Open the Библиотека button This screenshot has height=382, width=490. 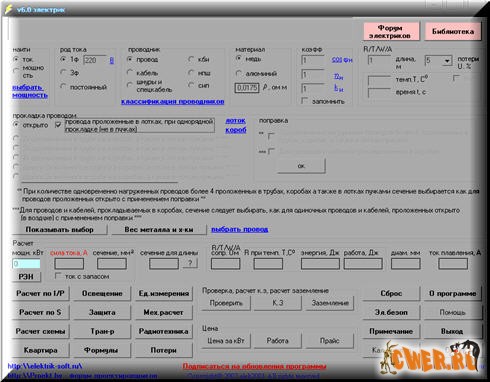pos(453,32)
